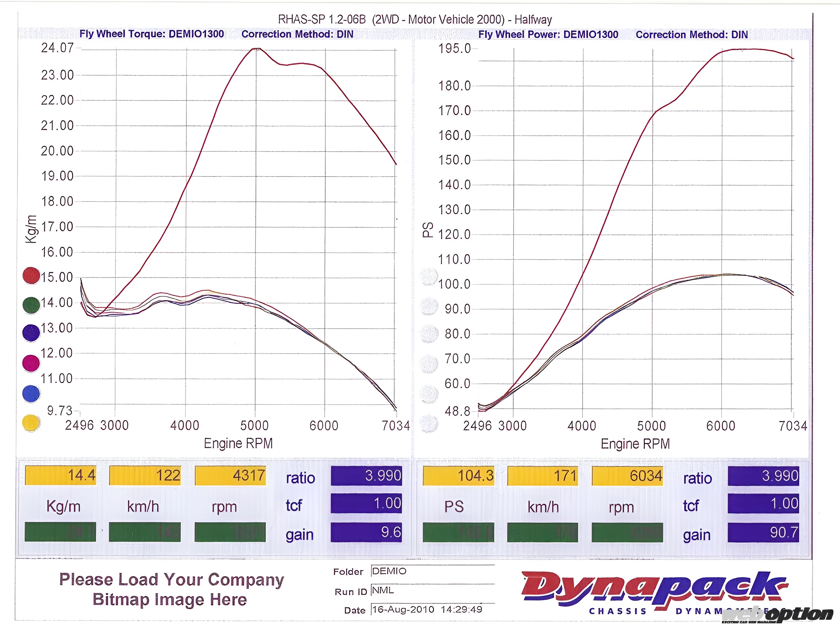Select the dark purple run circle

coord(31,333)
